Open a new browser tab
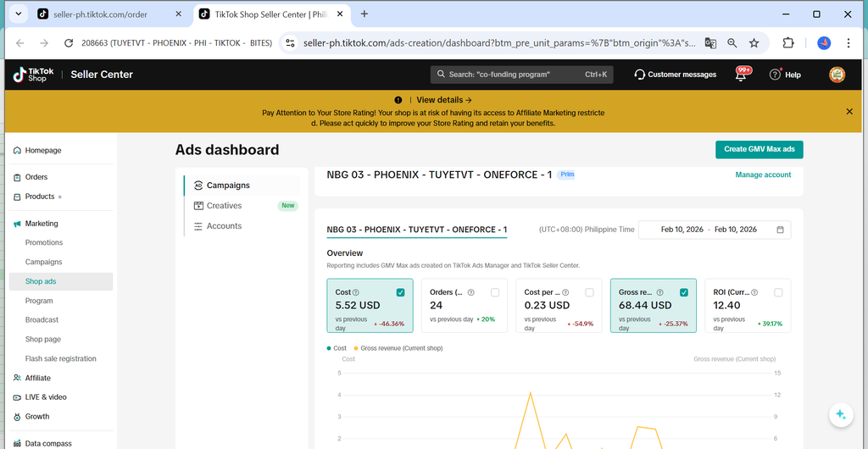 click(364, 14)
